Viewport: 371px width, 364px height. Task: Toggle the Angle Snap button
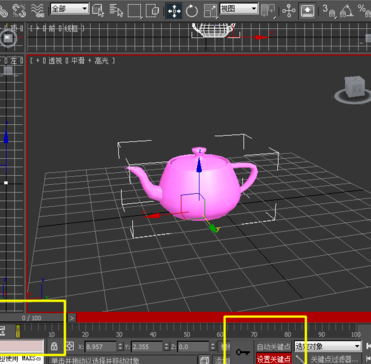346,11
